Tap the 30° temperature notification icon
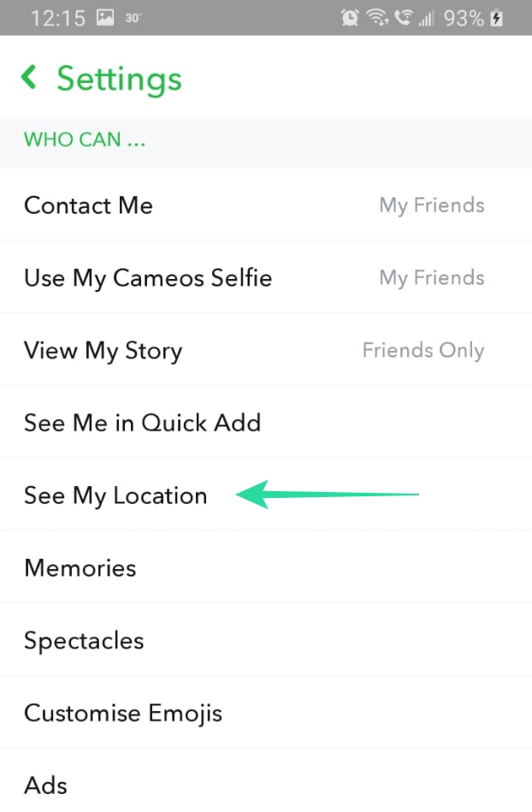 [x=133, y=18]
